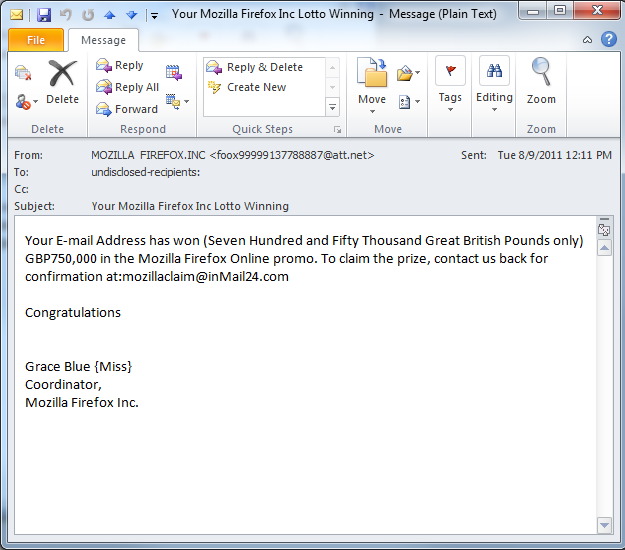Go to next item using down arrow

[131, 15]
